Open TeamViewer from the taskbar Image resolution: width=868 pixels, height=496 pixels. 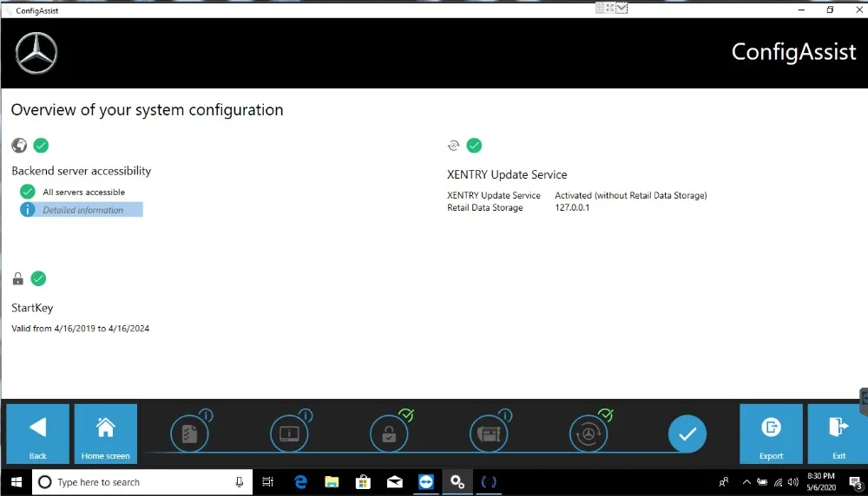point(426,482)
